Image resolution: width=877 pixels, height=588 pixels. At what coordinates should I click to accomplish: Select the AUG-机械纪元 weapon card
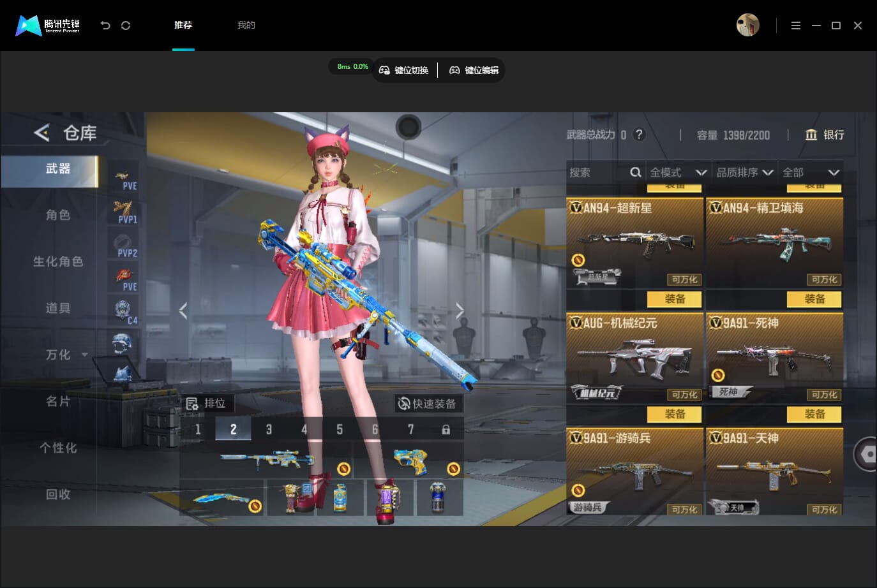(635, 357)
